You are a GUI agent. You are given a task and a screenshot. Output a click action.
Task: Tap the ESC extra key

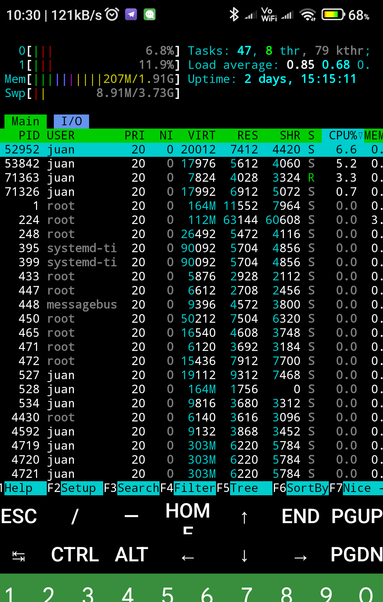19,516
